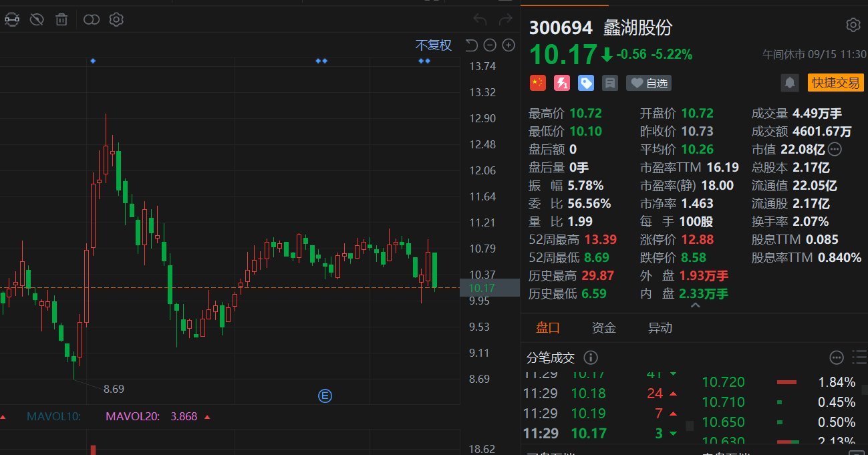Collapse the quote details panel chevron

click(695, 305)
